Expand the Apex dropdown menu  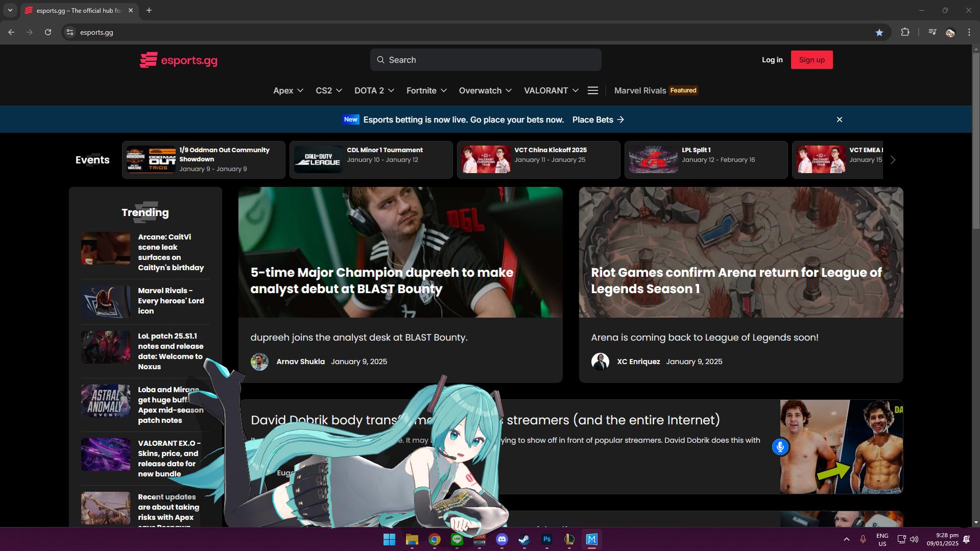pos(288,90)
